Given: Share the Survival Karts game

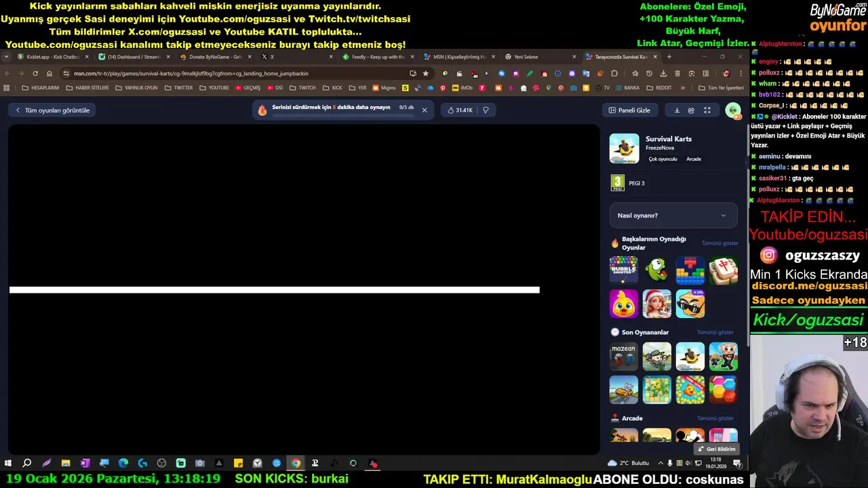Looking at the screenshot, I should point(691,110).
